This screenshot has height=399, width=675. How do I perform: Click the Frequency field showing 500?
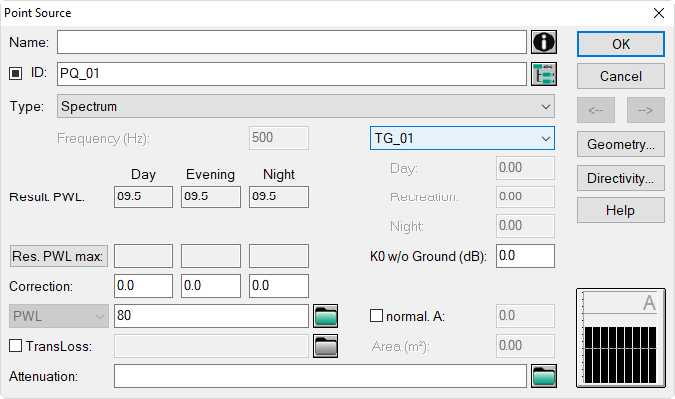click(x=279, y=138)
